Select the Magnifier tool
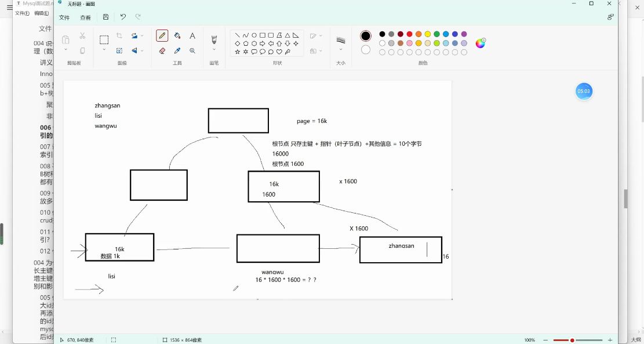 tap(193, 50)
